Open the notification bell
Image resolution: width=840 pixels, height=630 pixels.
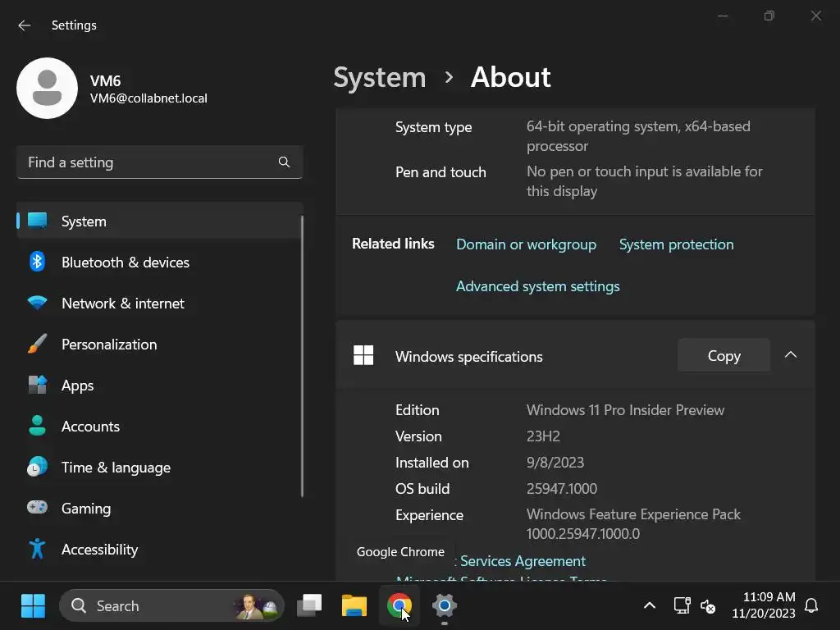click(x=811, y=606)
